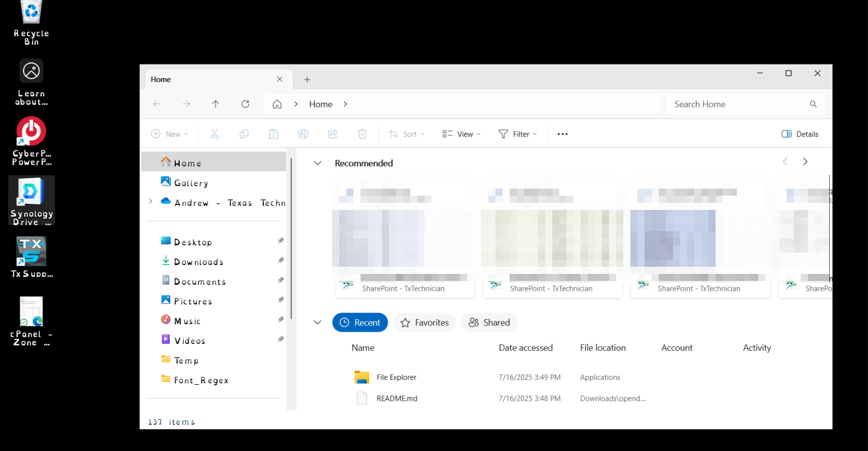
Task: Select the Recent tab
Action: 360,323
